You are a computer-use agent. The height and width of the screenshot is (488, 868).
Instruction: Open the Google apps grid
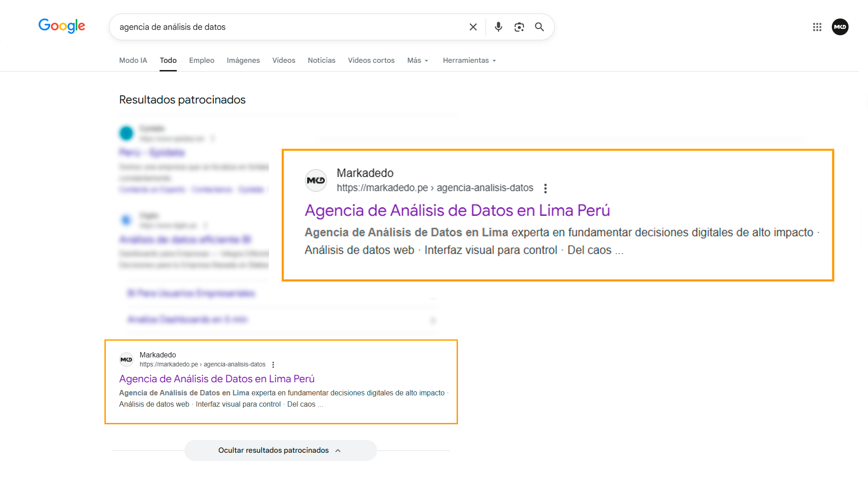(817, 27)
